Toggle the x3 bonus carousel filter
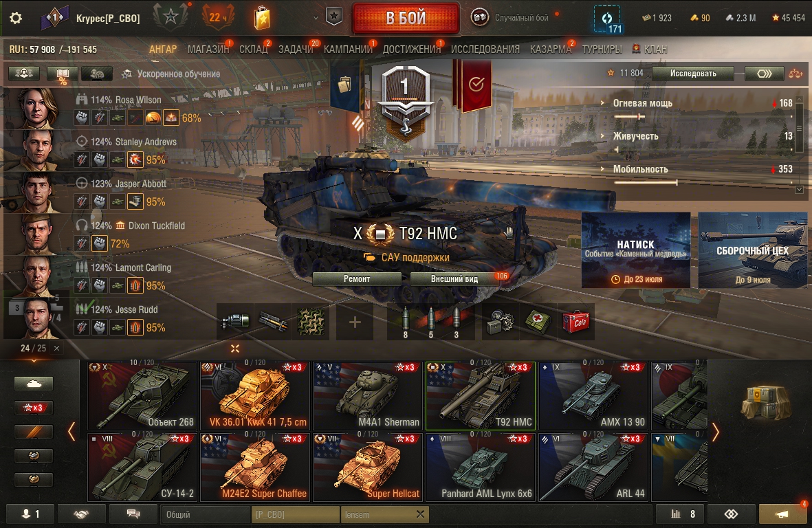This screenshot has width=812, height=528. tap(34, 408)
